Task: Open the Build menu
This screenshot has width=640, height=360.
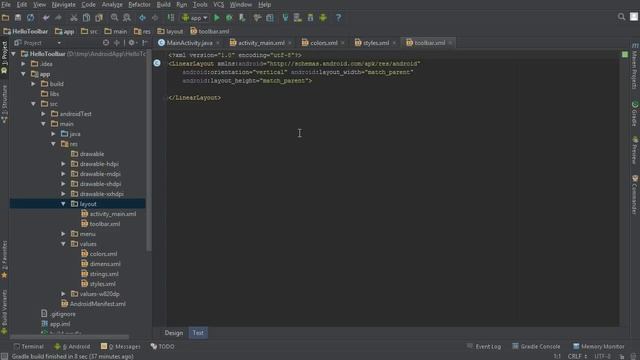Action: click(163, 4)
